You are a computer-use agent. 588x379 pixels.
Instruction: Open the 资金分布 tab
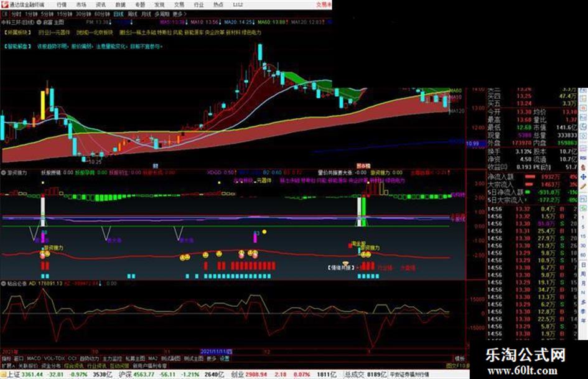51,366
